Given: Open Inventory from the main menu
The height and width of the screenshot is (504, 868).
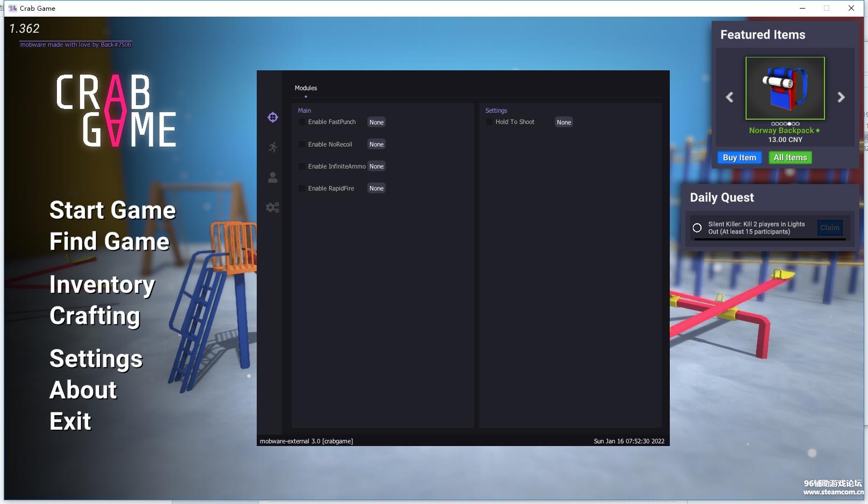Looking at the screenshot, I should [x=102, y=284].
